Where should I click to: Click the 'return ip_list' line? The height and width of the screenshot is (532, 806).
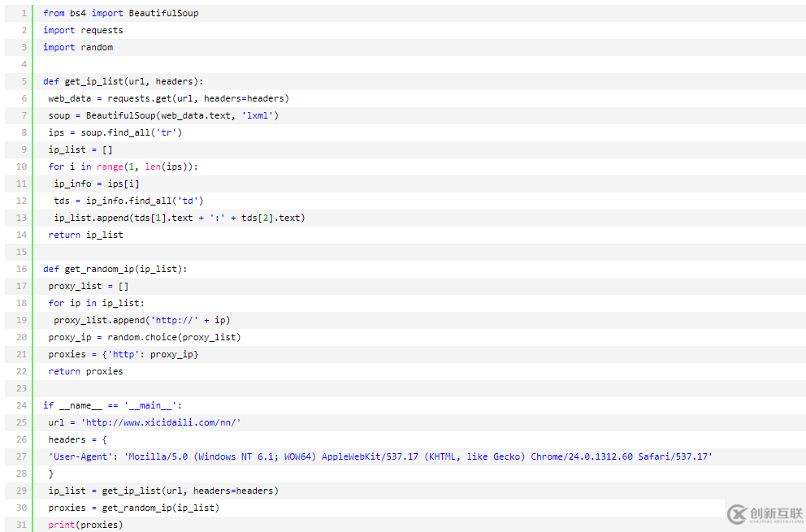(86, 235)
